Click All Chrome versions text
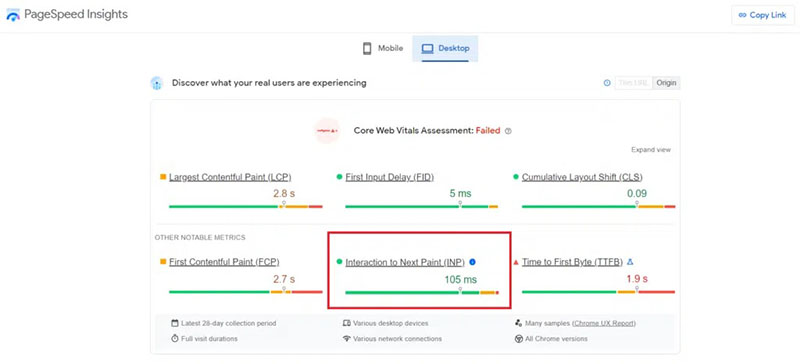 pyautogui.click(x=556, y=338)
